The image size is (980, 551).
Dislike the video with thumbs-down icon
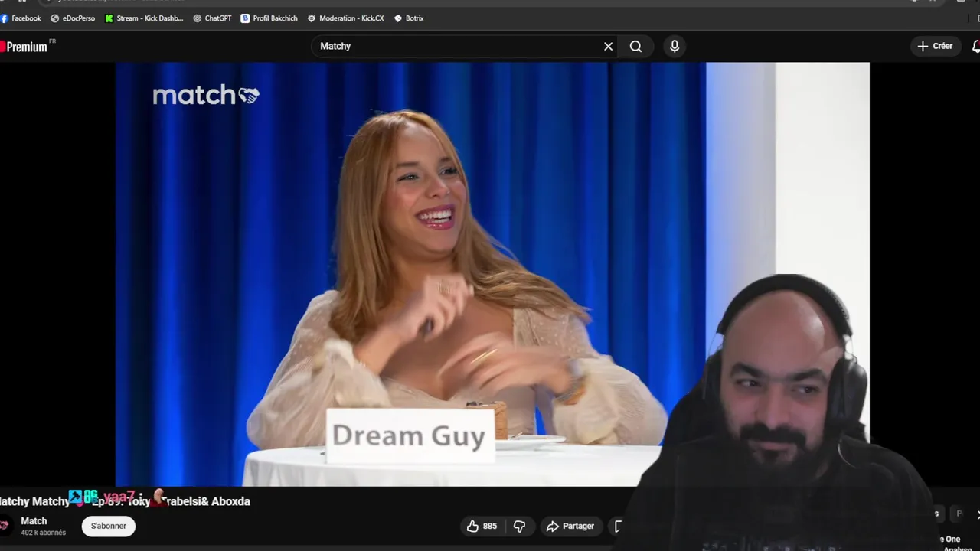[520, 526]
